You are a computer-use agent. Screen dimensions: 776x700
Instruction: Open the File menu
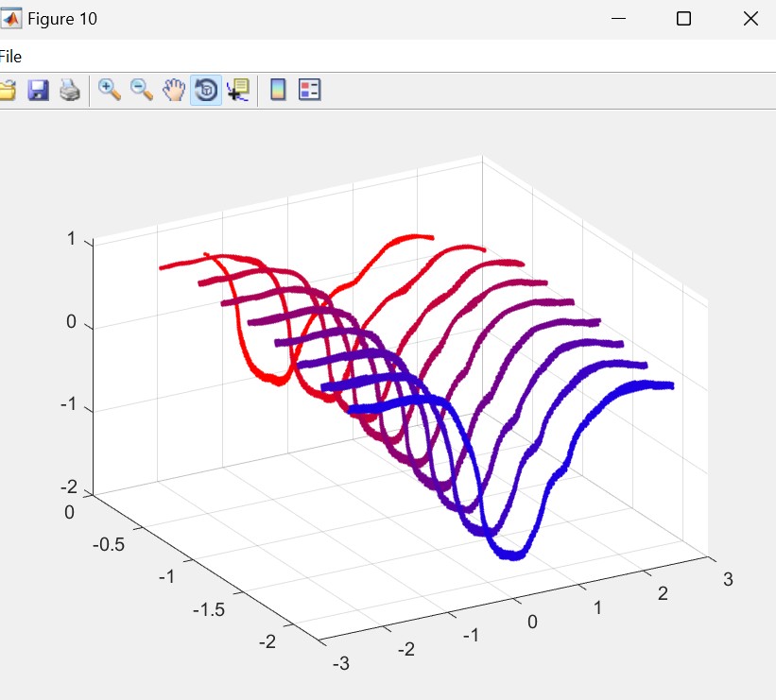pos(10,57)
